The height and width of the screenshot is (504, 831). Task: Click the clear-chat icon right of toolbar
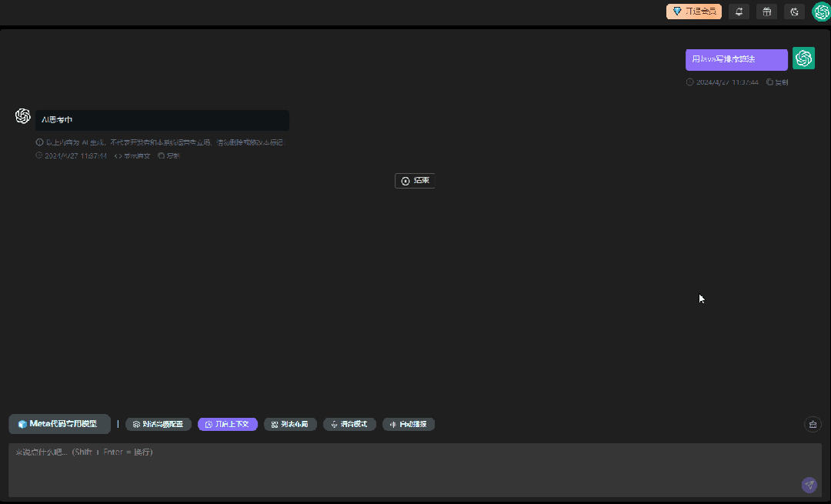pos(813,425)
